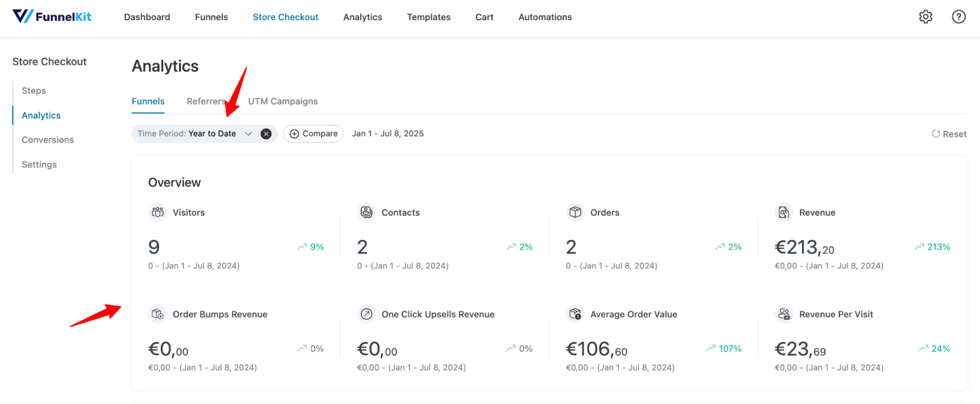Click the Compare button

point(313,134)
